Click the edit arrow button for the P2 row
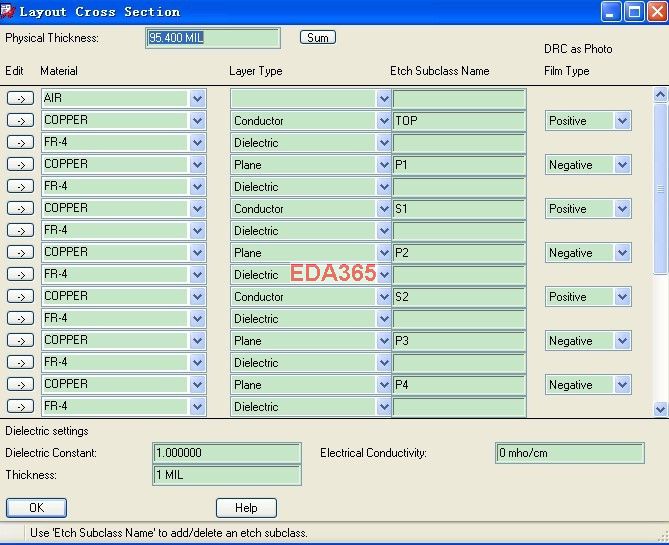Screen dimensions: 669x545 point(20,253)
